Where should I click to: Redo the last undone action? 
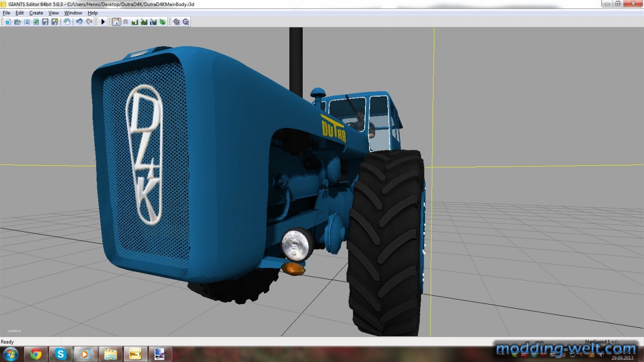89,22
